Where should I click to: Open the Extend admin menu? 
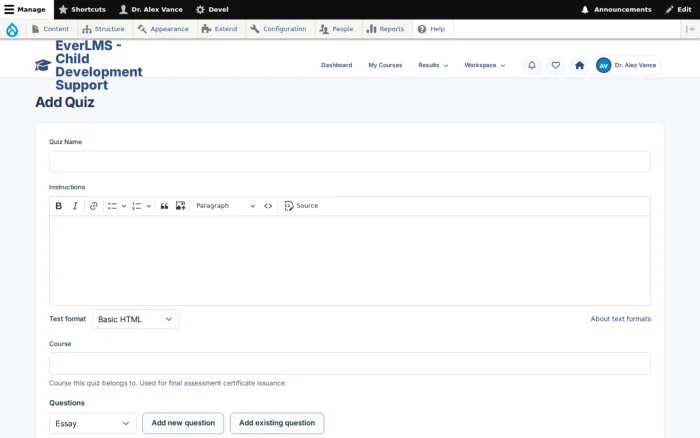pos(219,29)
